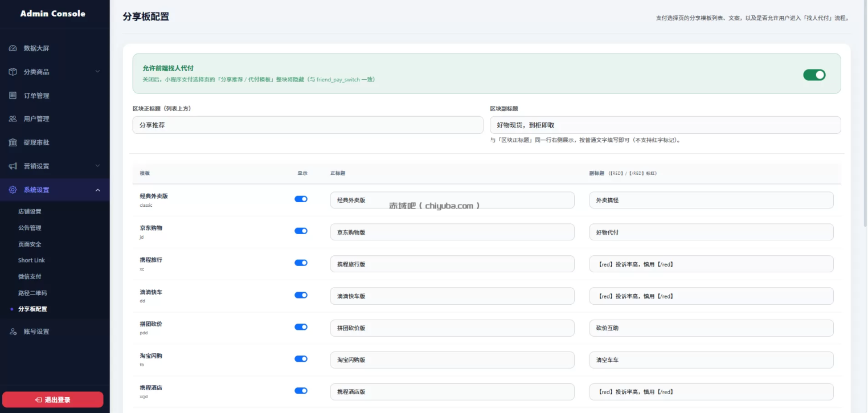Image resolution: width=868 pixels, height=413 pixels.
Task: Open the Short Link submenu item
Action: pyautogui.click(x=31, y=260)
